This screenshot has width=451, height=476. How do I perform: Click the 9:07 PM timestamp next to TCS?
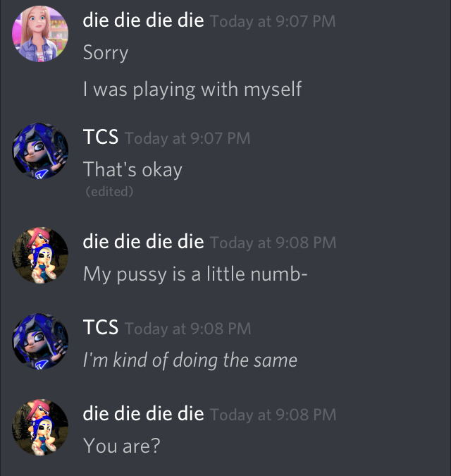pyautogui.click(x=187, y=138)
